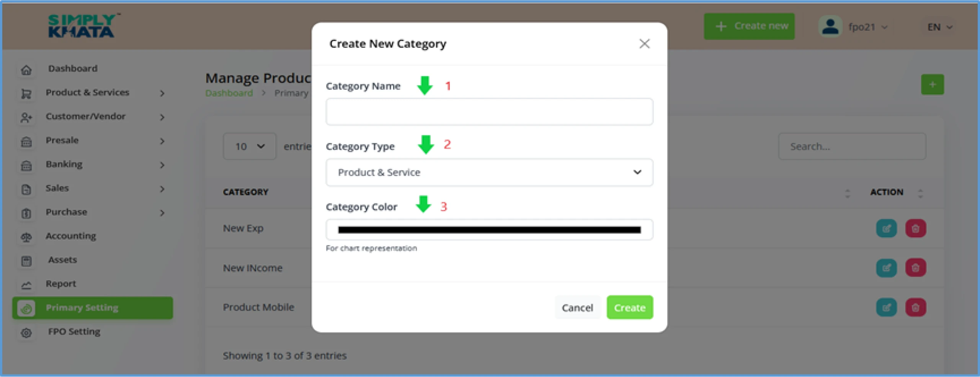The width and height of the screenshot is (980, 377).
Task: Open the 10 entries per page dropdown
Action: (250, 146)
